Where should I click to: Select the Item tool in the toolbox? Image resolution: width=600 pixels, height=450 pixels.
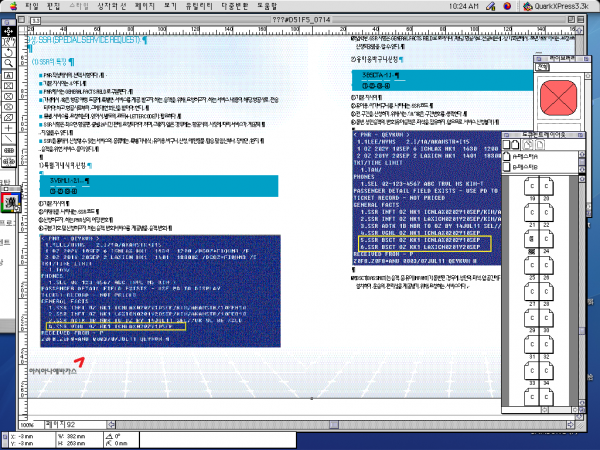tap(10, 32)
